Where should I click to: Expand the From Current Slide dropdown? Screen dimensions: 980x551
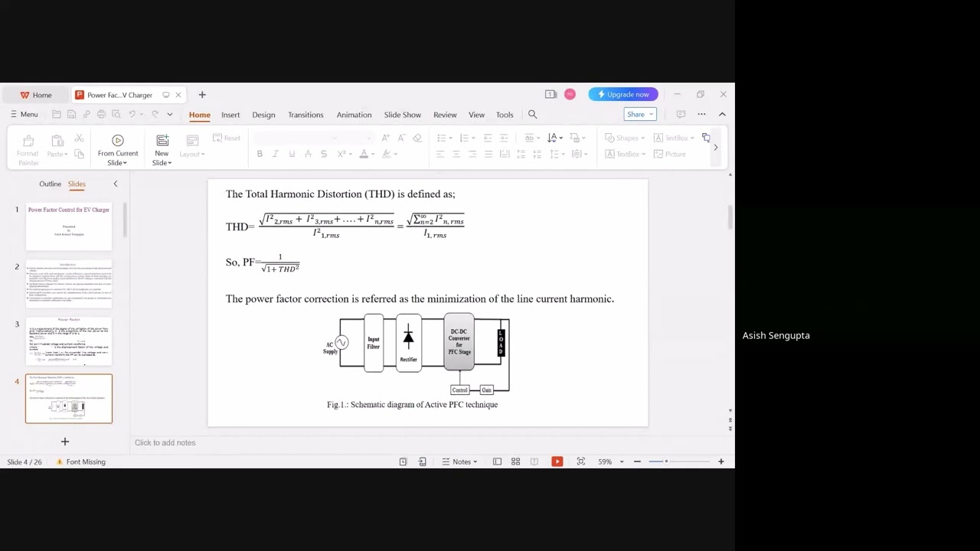124,163
